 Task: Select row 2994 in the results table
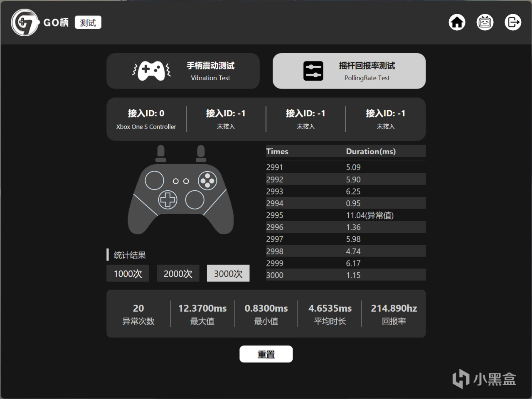346,203
